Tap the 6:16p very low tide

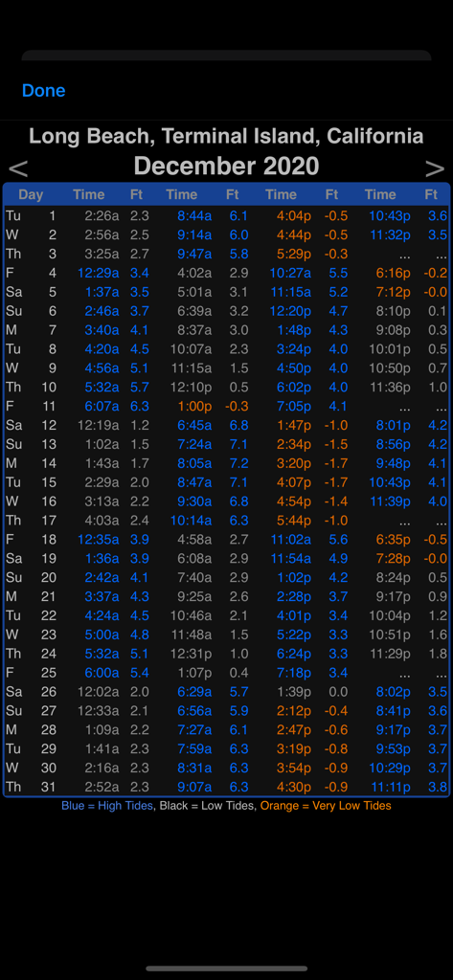394,273
